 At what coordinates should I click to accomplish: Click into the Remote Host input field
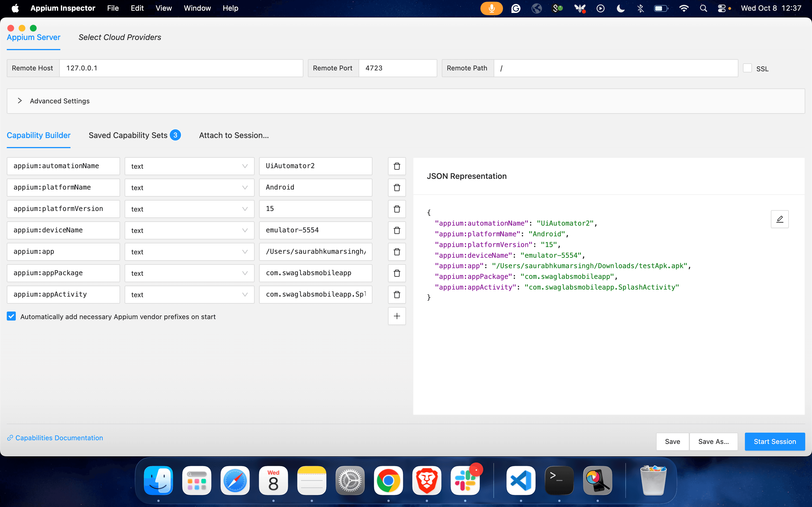pos(181,68)
